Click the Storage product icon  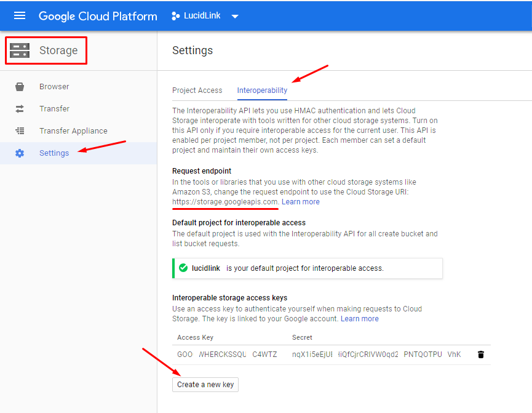click(20, 50)
